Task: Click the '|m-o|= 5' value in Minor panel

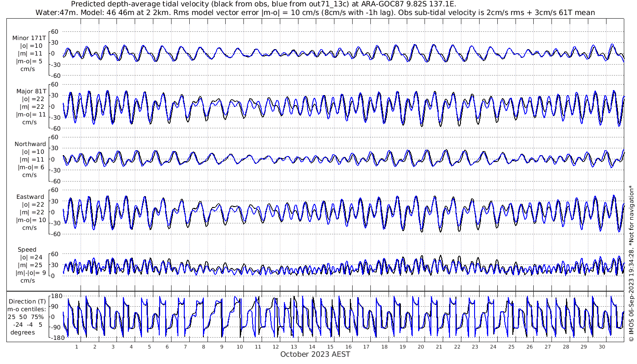Action: [30, 61]
